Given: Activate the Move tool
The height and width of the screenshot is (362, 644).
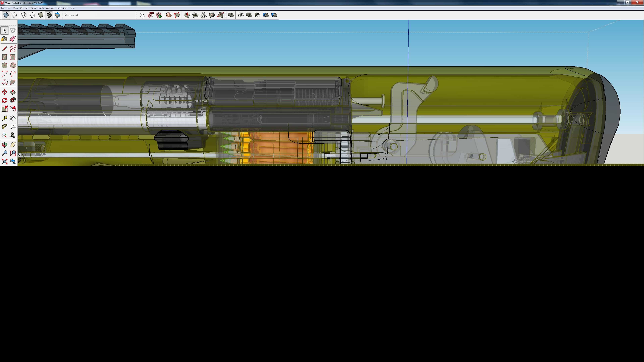Looking at the screenshot, I should coord(5,92).
